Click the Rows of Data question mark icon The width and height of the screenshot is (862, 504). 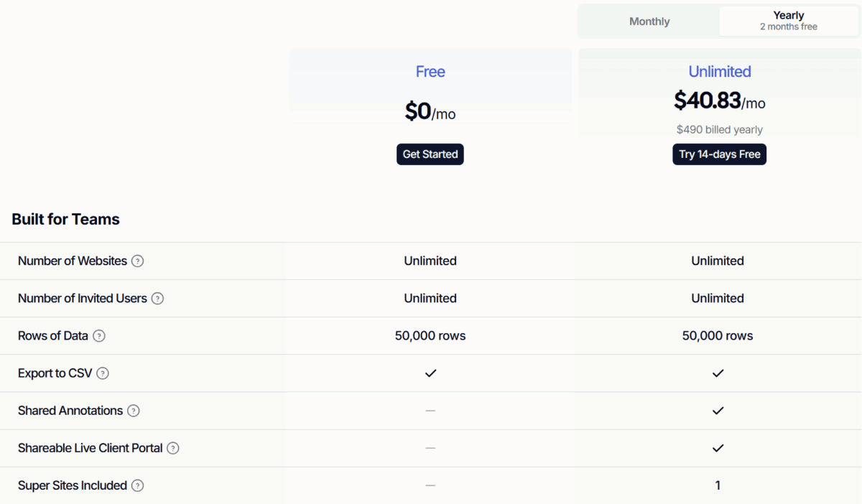coord(99,336)
